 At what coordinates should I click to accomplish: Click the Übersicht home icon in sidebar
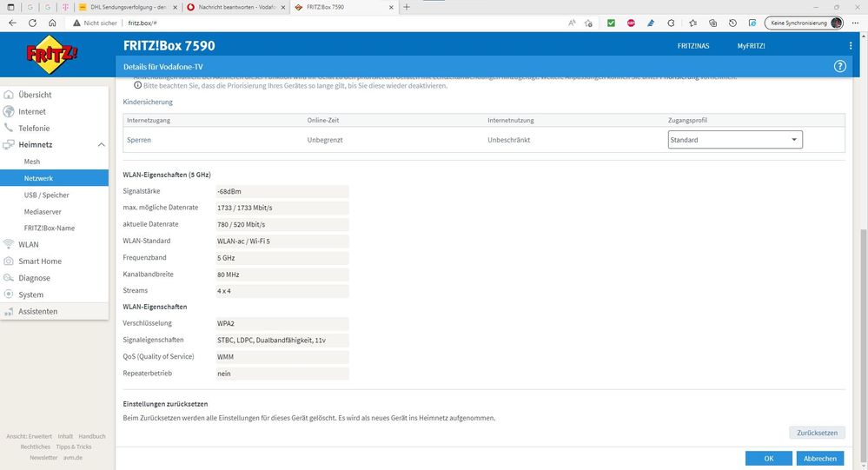pyautogui.click(x=9, y=95)
